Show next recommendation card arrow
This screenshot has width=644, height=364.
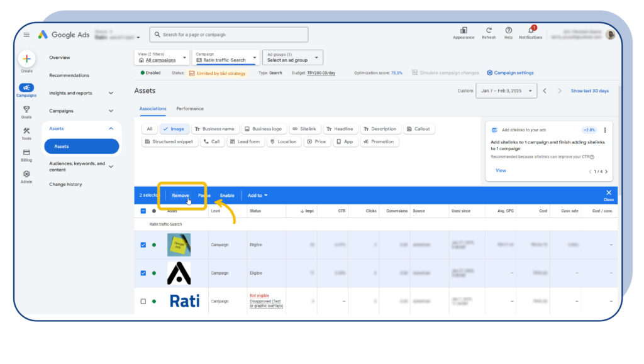click(x=606, y=172)
